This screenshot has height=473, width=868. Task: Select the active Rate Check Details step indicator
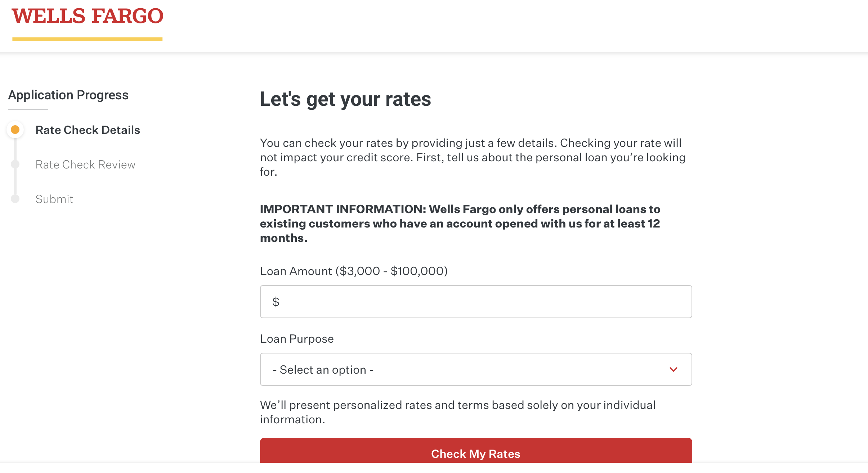coord(15,130)
